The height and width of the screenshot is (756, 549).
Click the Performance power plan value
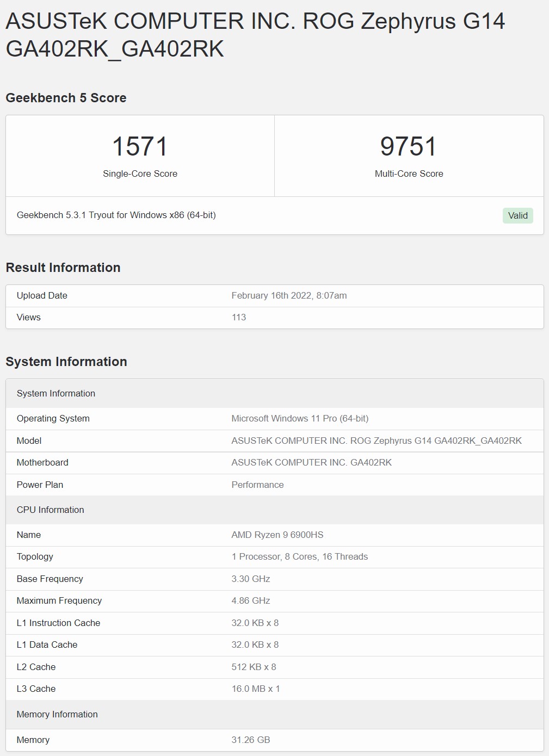click(x=257, y=485)
